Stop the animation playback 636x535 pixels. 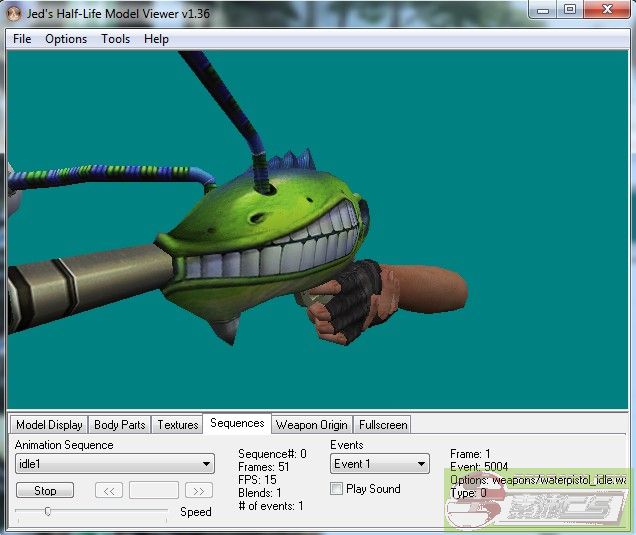pyautogui.click(x=45, y=490)
